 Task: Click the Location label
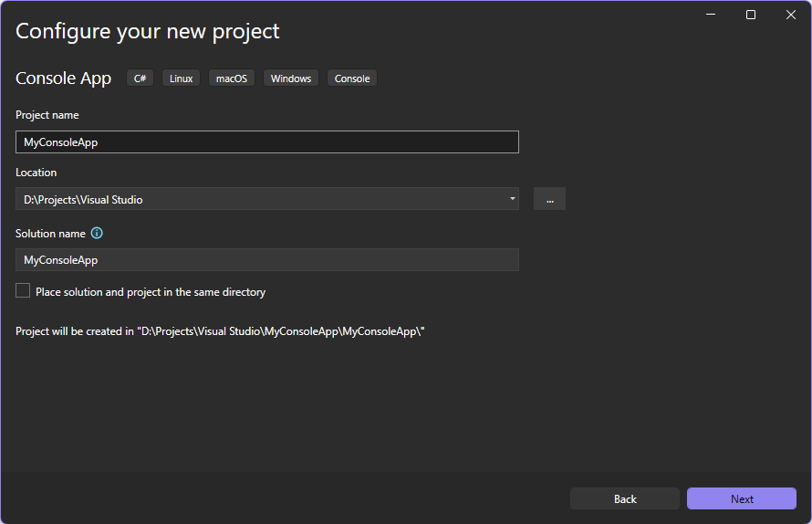point(36,173)
